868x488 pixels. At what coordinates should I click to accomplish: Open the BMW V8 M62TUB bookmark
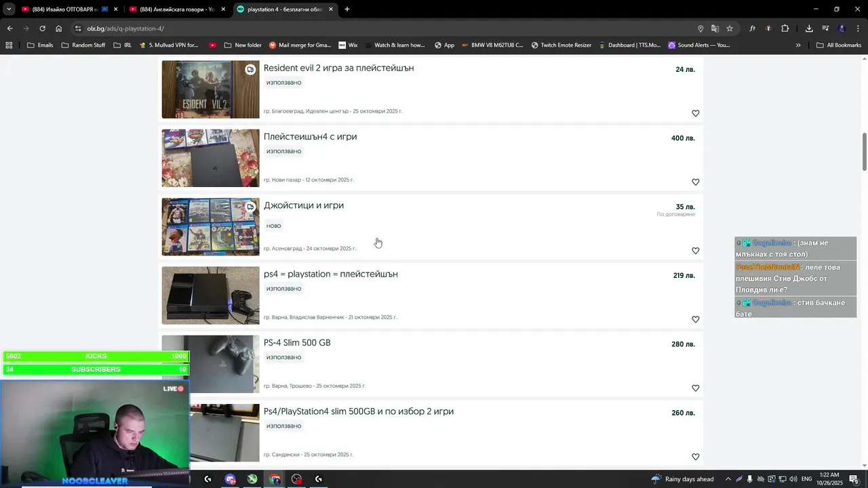click(492, 45)
